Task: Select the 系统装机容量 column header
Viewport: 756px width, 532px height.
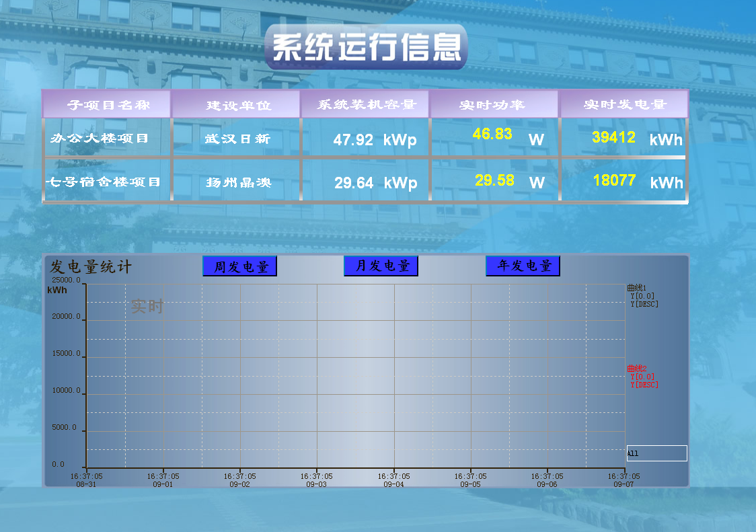Action: pos(365,104)
